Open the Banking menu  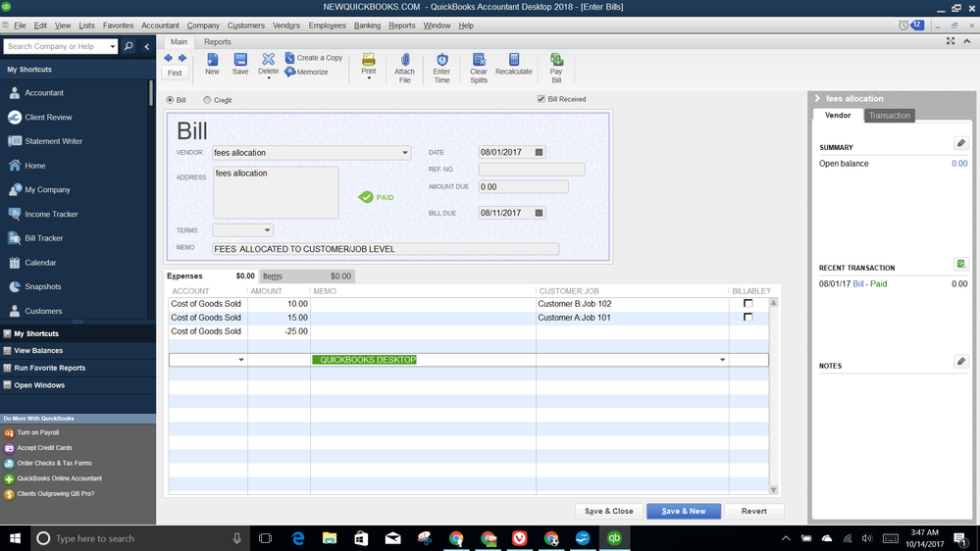[x=367, y=25]
